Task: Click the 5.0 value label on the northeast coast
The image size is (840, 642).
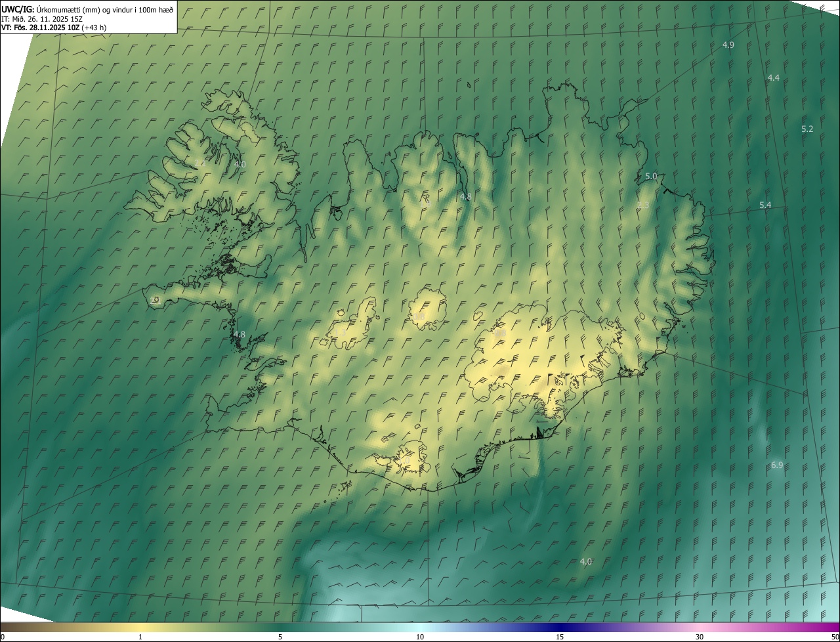Action: (651, 177)
